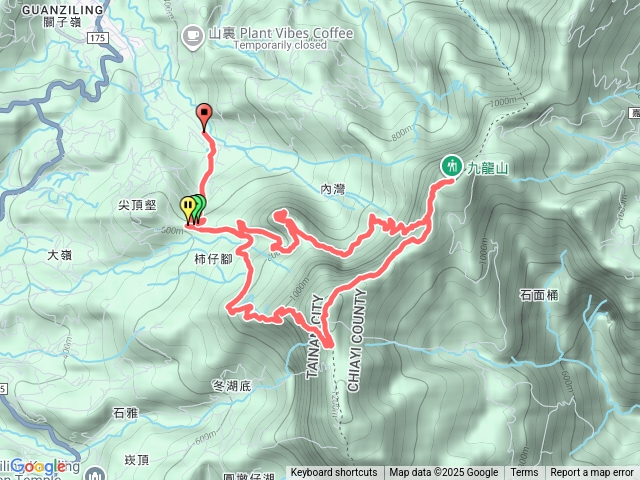This screenshot has height=480, width=640.
Task: Click the temple place icon at bottom
Action: click(x=95, y=474)
